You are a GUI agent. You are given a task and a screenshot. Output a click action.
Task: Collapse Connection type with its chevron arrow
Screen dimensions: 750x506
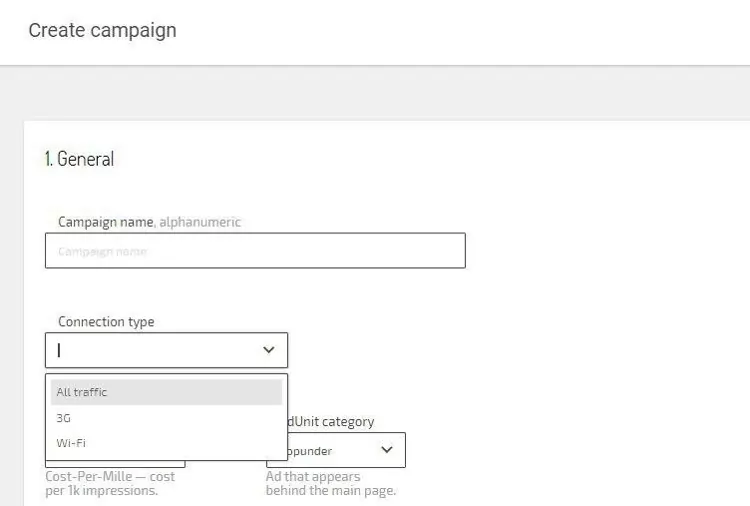(x=268, y=350)
